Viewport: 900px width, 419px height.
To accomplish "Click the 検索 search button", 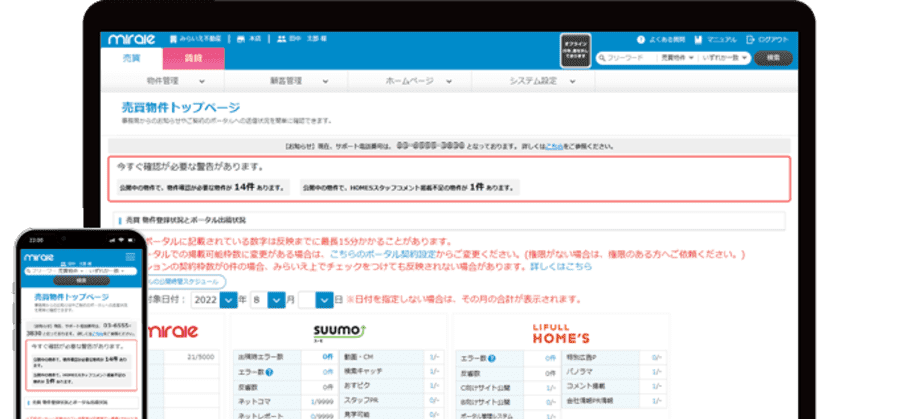I will [x=772, y=59].
